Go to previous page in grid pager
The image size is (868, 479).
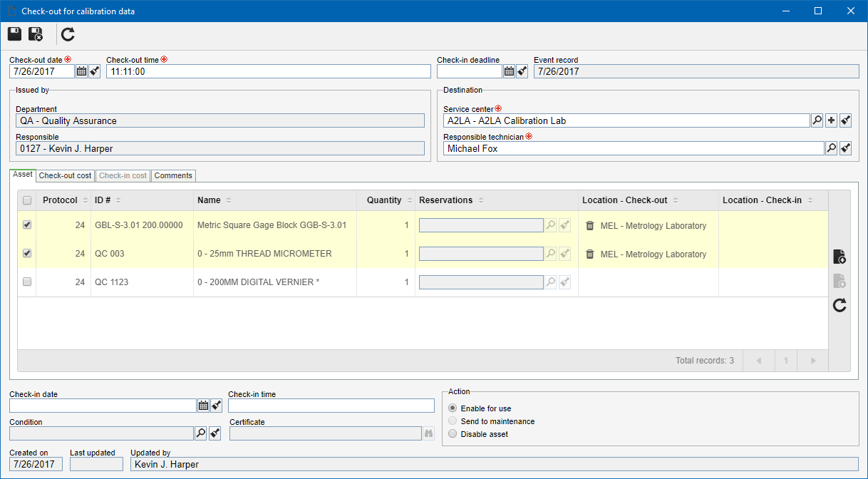click(759, 361)
